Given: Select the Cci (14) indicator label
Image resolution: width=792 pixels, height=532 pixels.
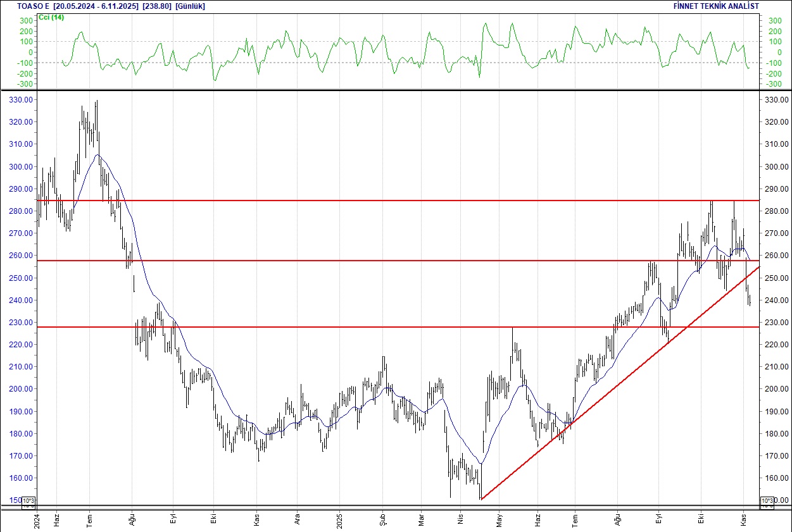Looking at the screenshot, I should (51, 17).
